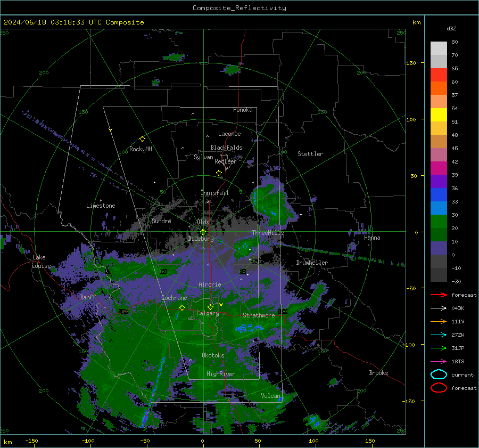
Task: Click the Calgary city label
Action: pyautogui.click(x=208, y=313)
